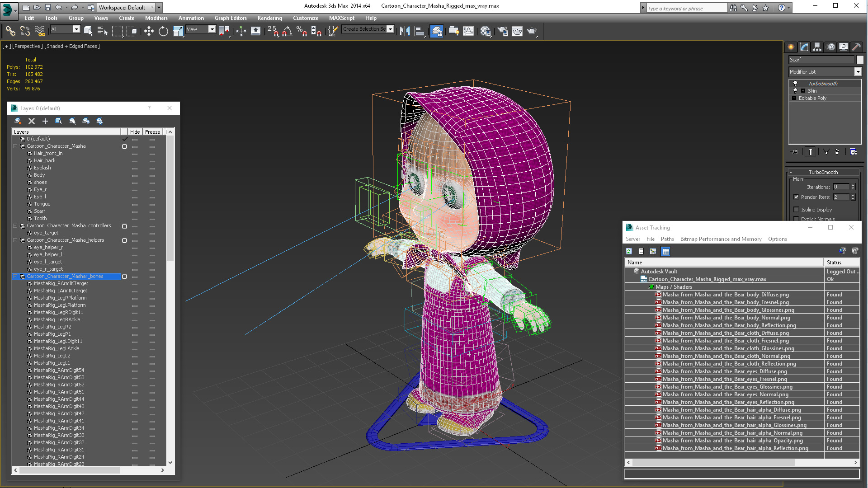868x488 pixels.
Task: Open the MAXScript menu
Action: 341,18
